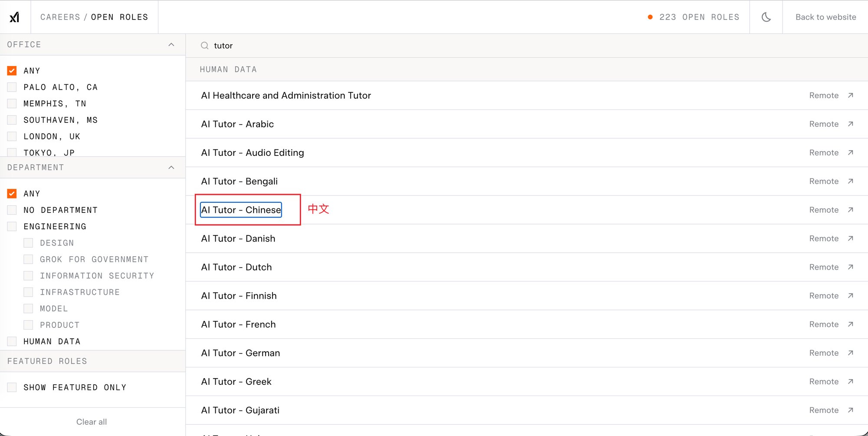Open AI Tutor - Arabic role
The height and width of the screenshot is (436, 868).
point(237,124)
